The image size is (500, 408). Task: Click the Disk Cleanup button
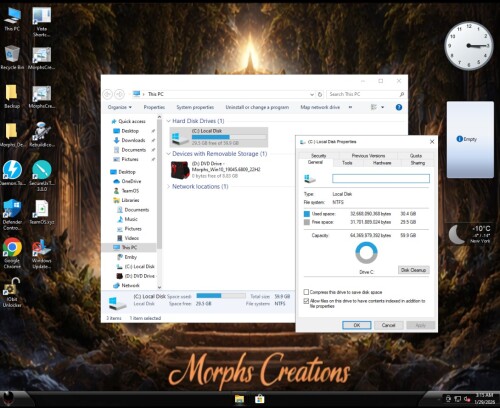[414, 270]
